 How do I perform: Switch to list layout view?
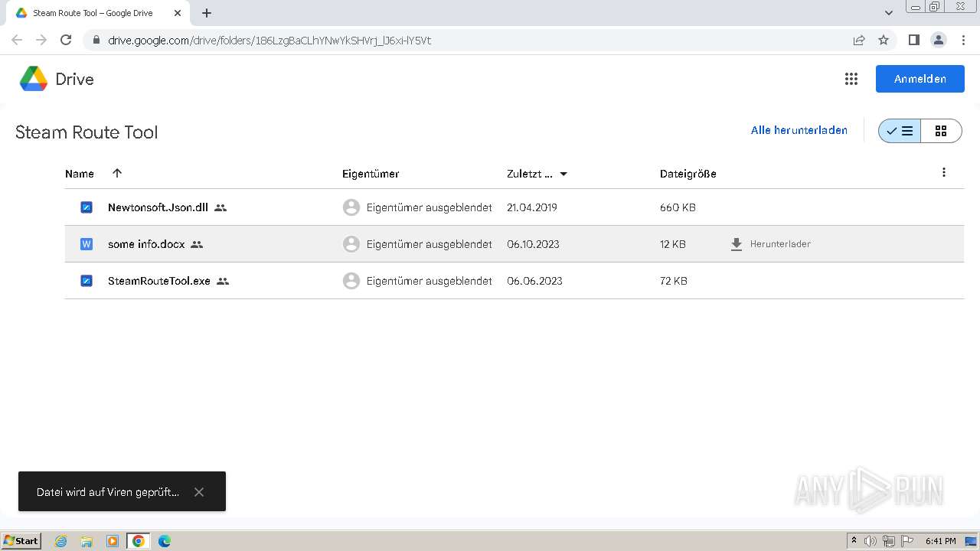[900, 131]
